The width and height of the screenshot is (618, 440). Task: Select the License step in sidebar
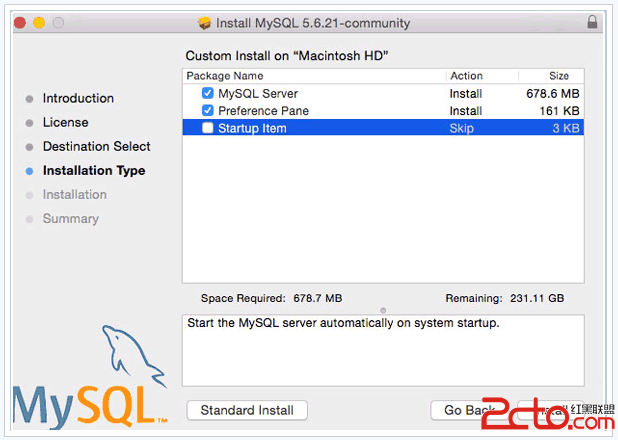pyautogui.click(x=65, y=122)
